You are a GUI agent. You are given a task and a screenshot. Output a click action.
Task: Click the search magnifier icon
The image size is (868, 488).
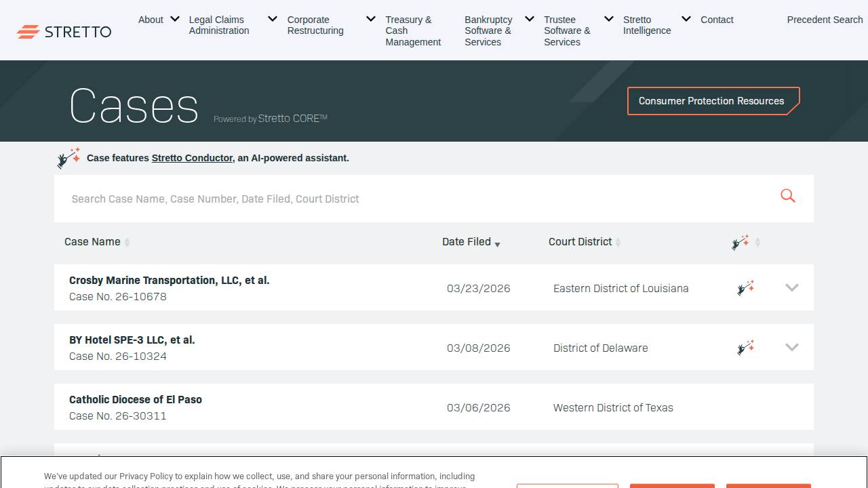click(787, 196)
